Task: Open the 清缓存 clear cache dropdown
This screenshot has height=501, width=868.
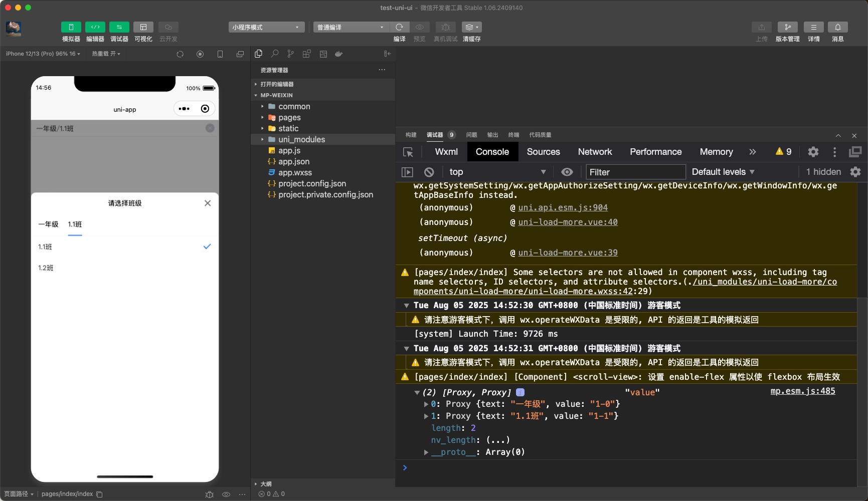Action: [x=471, y=27]
